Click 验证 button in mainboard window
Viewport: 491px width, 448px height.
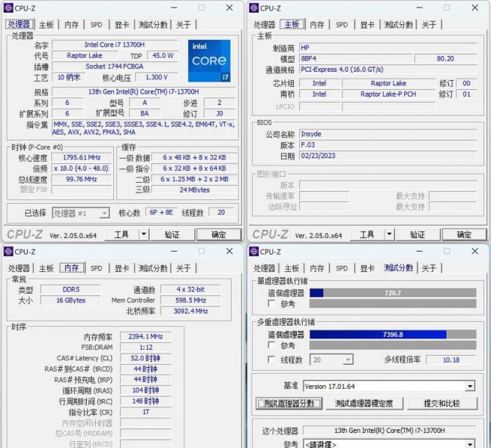point(418,234)
